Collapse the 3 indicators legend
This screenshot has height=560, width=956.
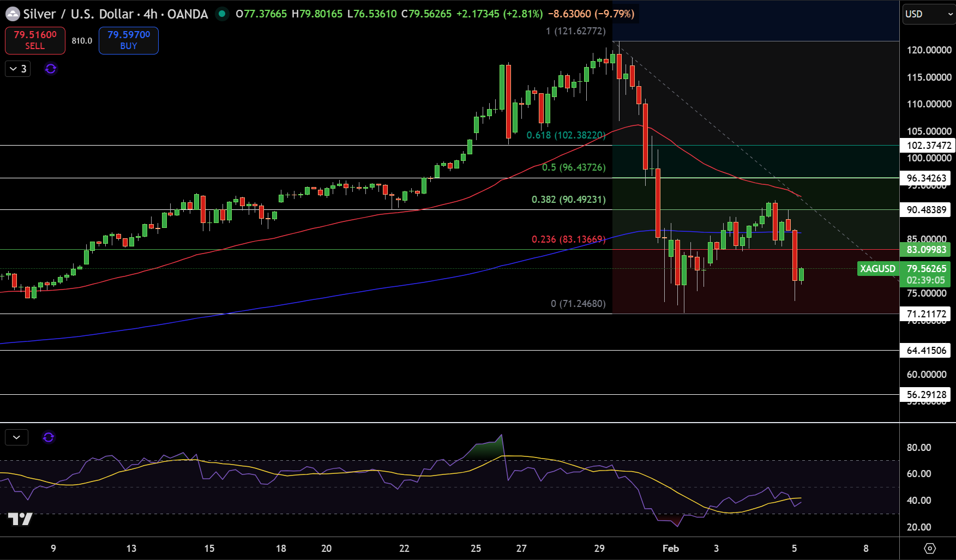[x=18, y=69]
